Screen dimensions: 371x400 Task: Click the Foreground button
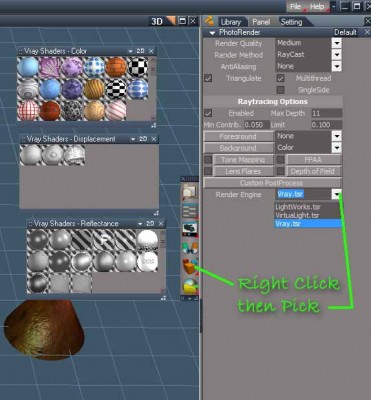coord(238,137)
